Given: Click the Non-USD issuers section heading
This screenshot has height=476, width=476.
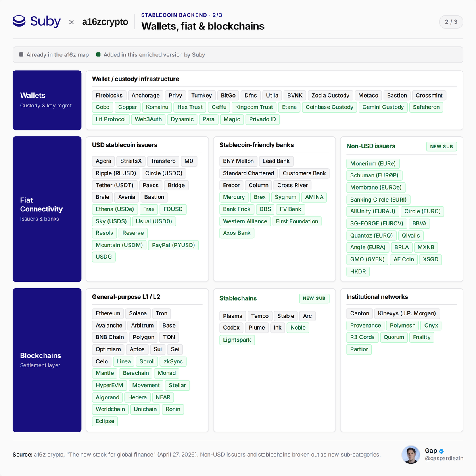Looking at the screenshot, I should pos(371,146).
